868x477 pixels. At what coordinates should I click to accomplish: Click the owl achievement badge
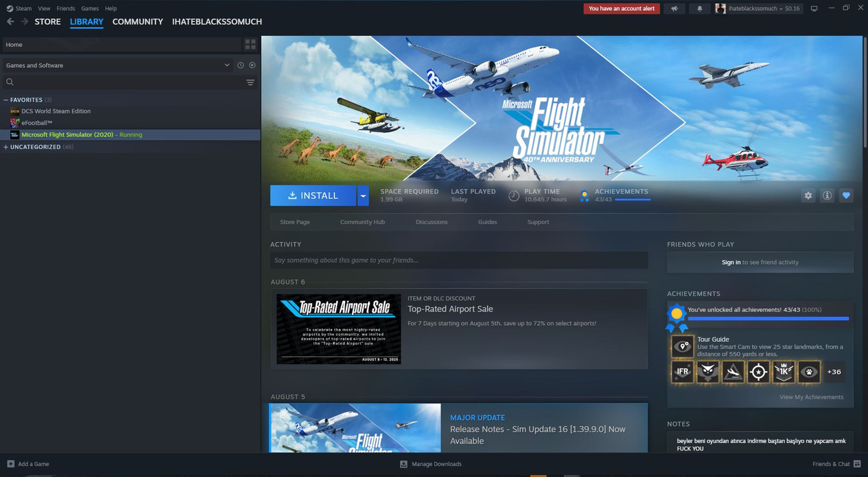tap(707, 372)
